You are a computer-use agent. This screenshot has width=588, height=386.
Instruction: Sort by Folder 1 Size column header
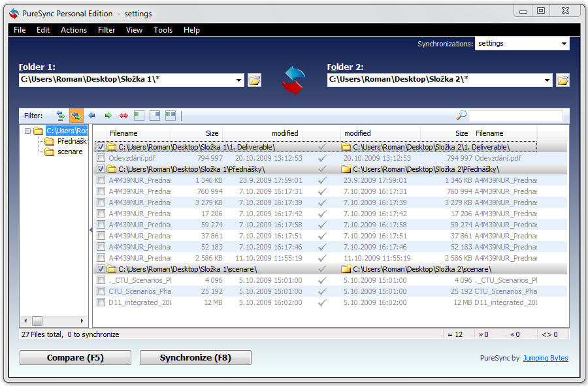point(197,133)
